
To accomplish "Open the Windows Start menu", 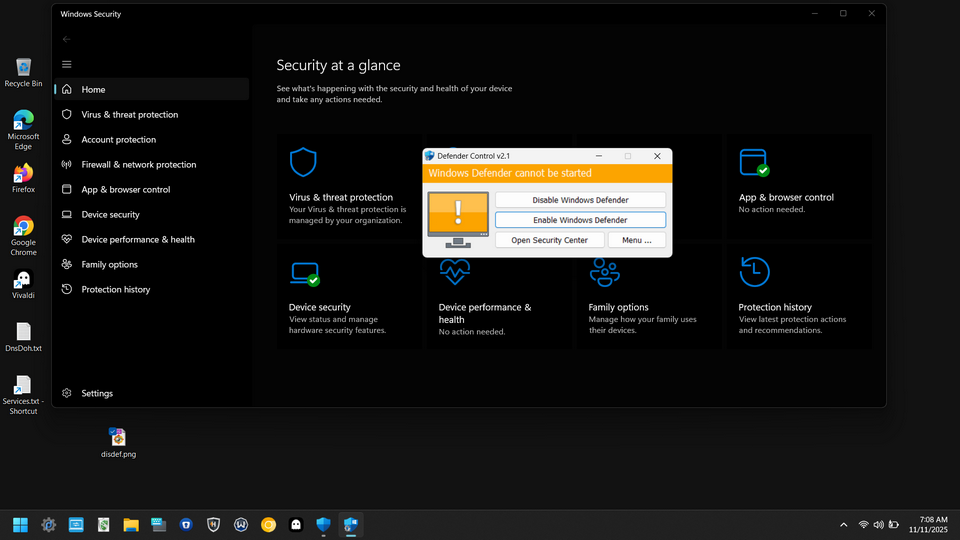I will (x=20, y=525).
